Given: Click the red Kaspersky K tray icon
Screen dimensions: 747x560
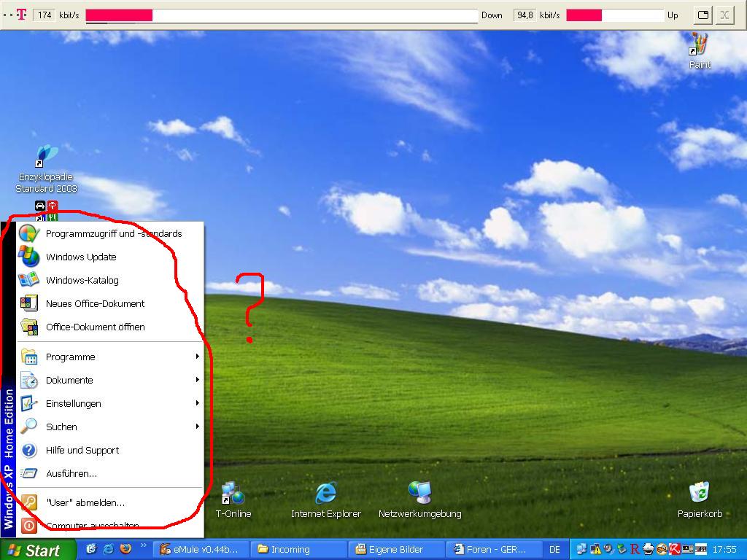Looking at the screenshot, I should tap(674, 550).
